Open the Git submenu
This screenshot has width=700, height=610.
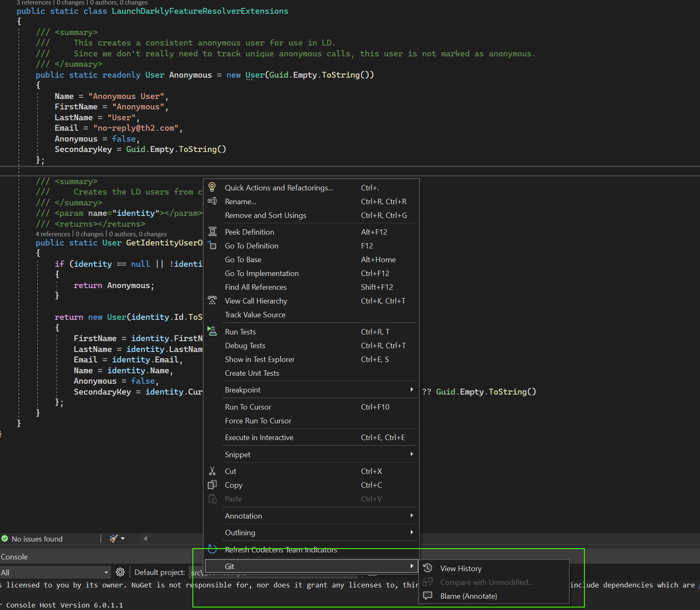point(311,567)
